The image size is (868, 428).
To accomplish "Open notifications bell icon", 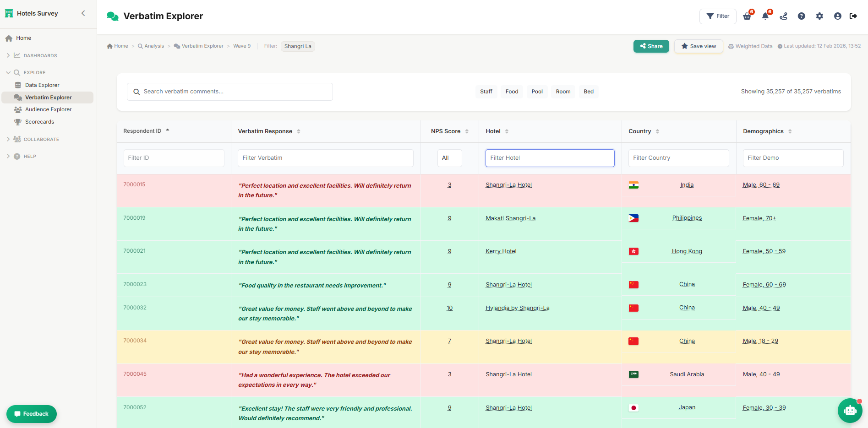I will tap(765, 16).
